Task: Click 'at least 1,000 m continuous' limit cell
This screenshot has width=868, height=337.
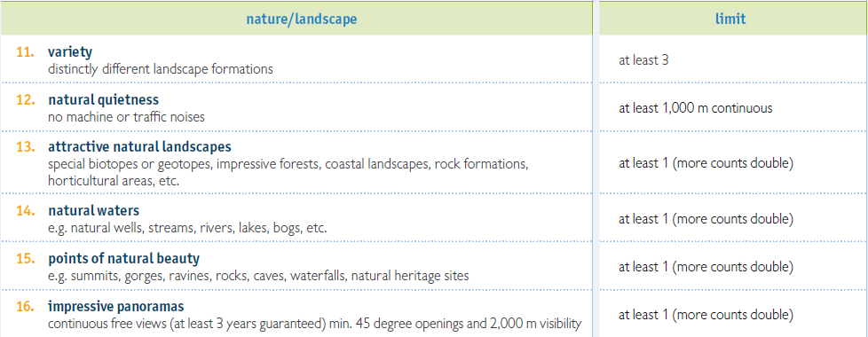Action: [695, 108]
